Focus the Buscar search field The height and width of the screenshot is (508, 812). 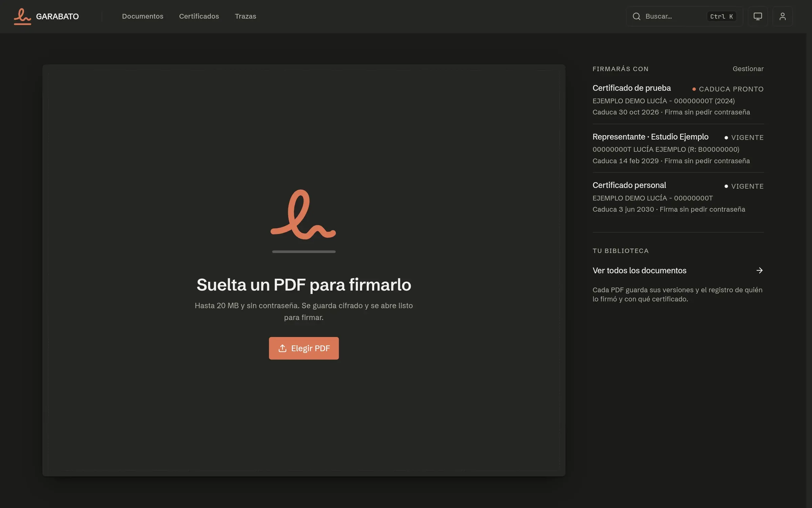click(684, 16)
